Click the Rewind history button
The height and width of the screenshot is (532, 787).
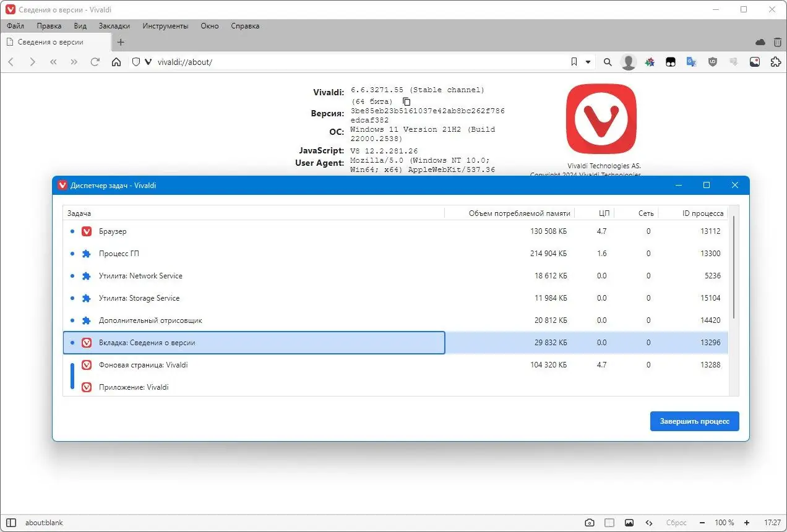pos(53,62)
